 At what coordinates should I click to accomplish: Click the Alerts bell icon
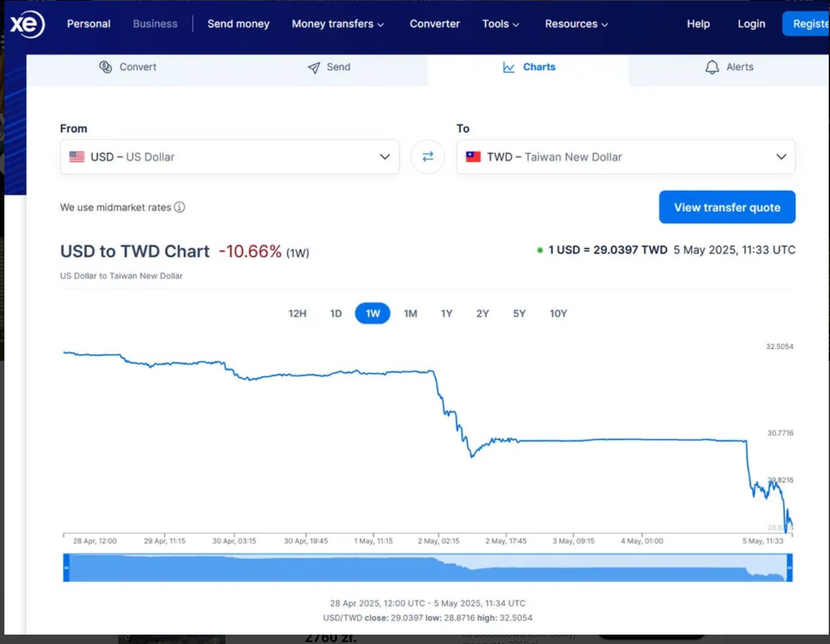click(x=712, y=67)
